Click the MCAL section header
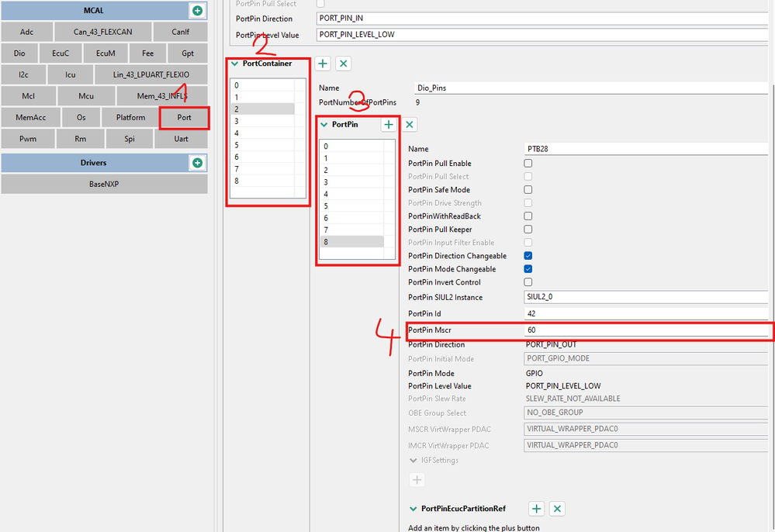 coord(94,10)
